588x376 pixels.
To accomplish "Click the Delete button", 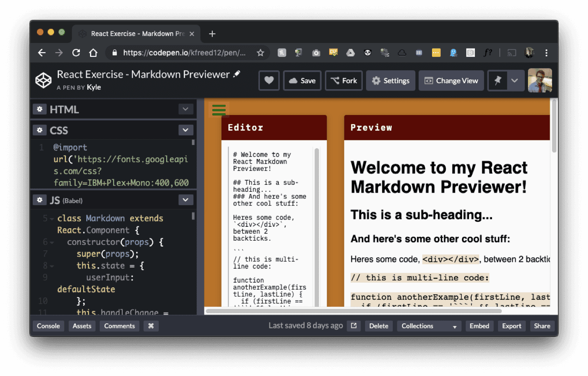I will tap(379, 326).
